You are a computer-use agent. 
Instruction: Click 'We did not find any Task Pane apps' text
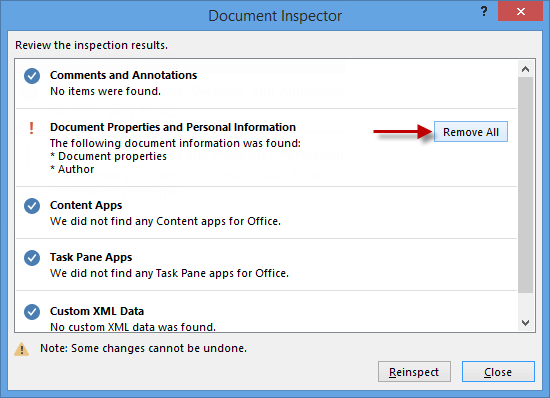[x=169, y=273]
